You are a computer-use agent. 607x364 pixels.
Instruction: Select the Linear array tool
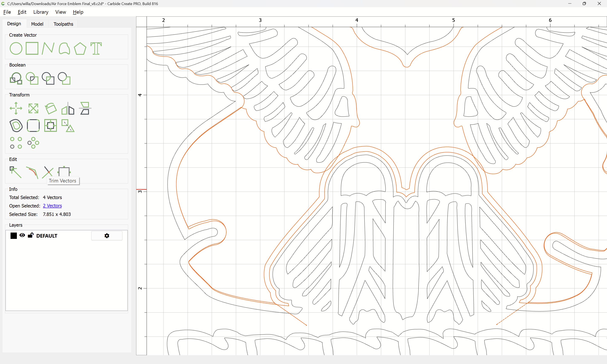point(16,143)
